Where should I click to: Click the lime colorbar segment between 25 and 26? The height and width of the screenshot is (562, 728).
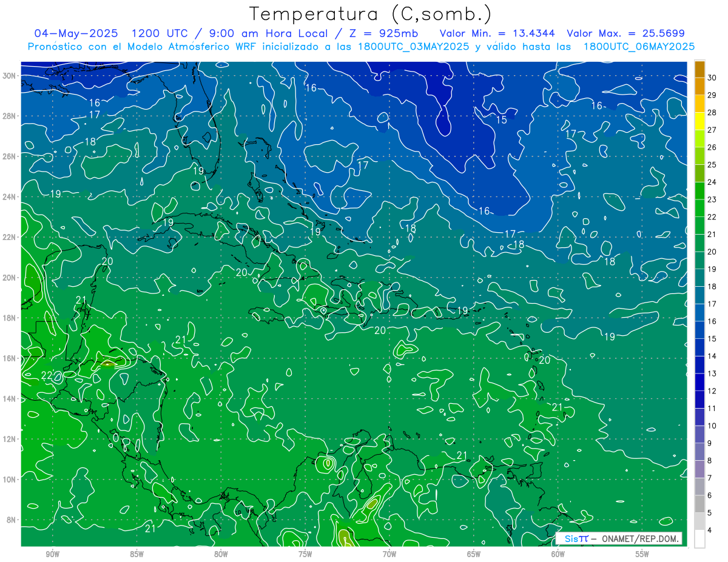699,156
